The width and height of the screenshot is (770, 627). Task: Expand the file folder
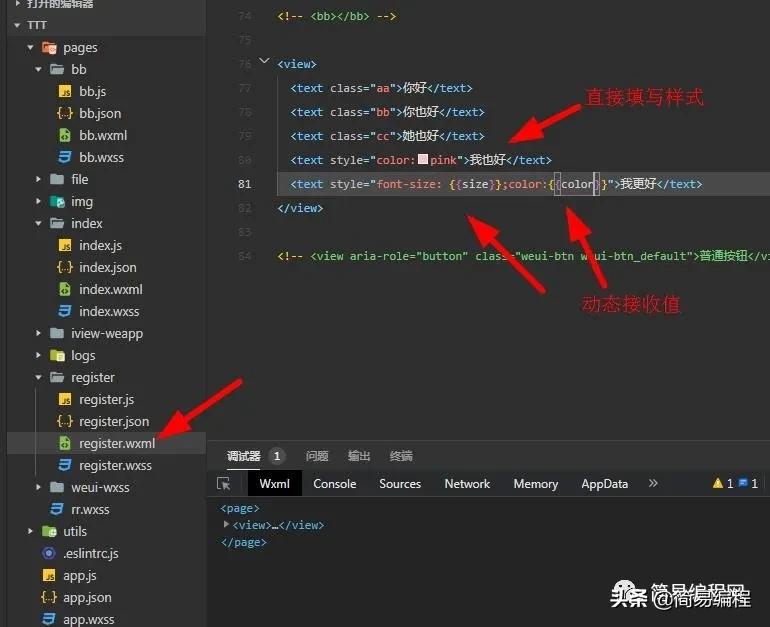[x=38, y=179]
